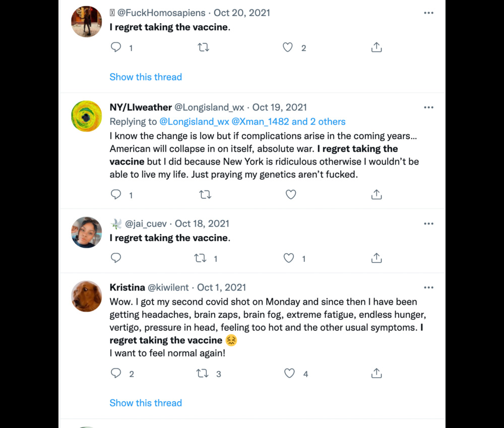The width and height of the screenshot is (504, 428).
Task: Like the FuckHomosapiens tweet
Action: click(288, 47)
